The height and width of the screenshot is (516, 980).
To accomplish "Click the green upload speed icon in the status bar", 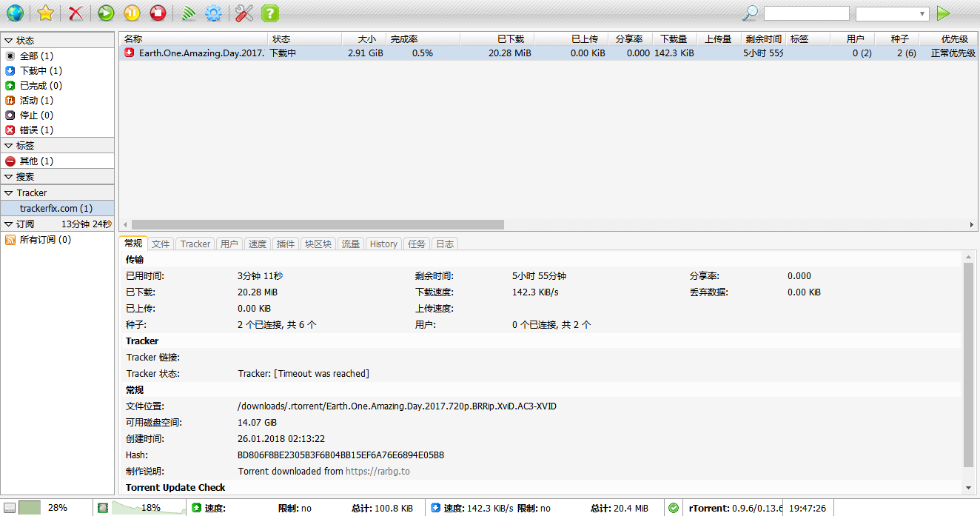I will pyautogui.click(x=196, y=508).
